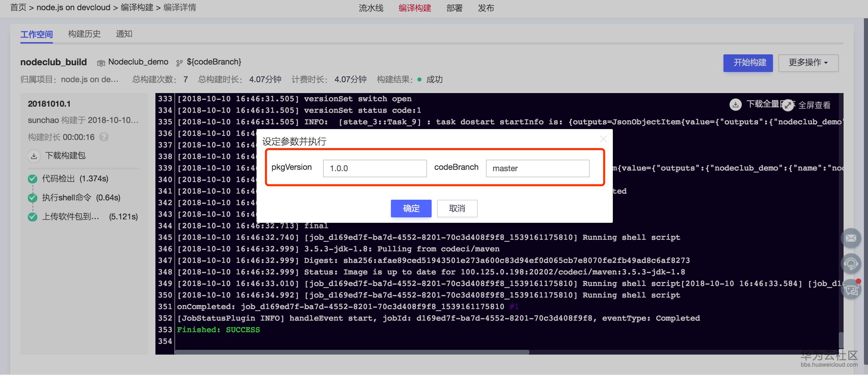The height and width of the screenshot is (377, 868).
Task: Open the 通知 tab
Action: (x=124, y=34)
